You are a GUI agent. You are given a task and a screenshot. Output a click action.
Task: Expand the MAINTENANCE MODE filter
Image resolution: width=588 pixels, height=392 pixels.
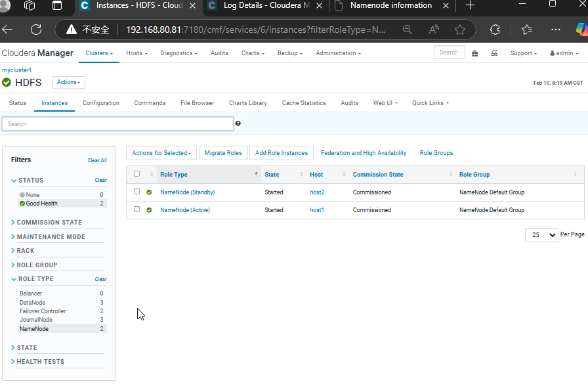[x=49, y=237]
